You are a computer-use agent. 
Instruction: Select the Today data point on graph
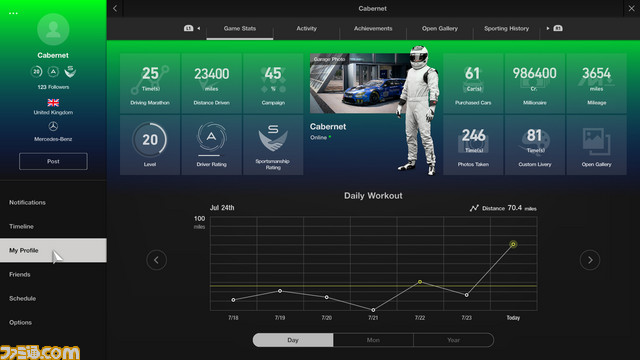[513, 244]
